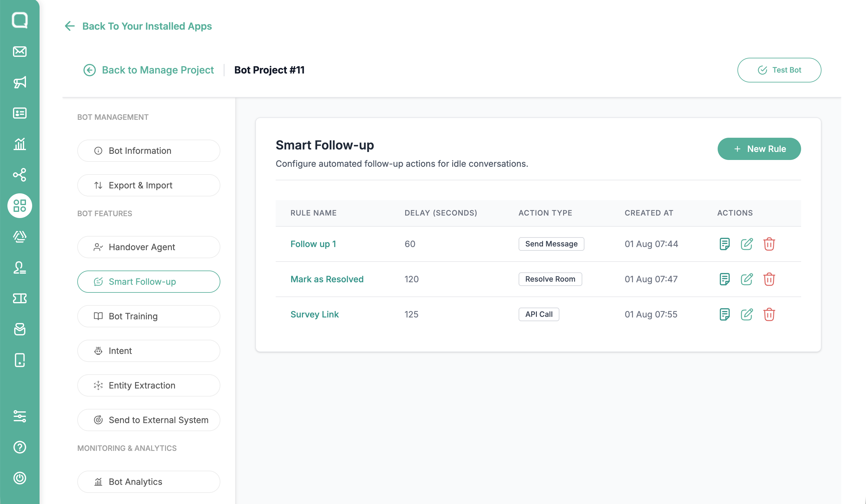Click the Test Bot button
The width and height of the screenshot is (866, 504).
tap(779, 70)
